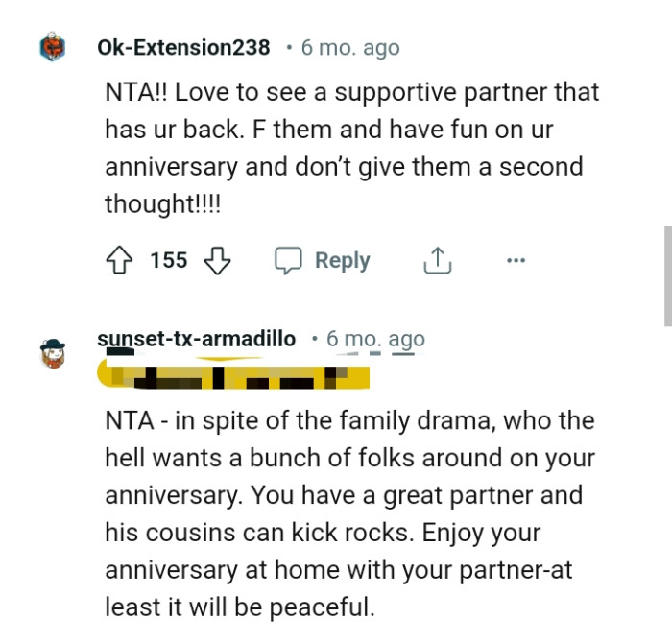Screen dimensions: 672x643
Task: Click the timestamp beside sunset-tx-armadillo
Action: point(375,339)
